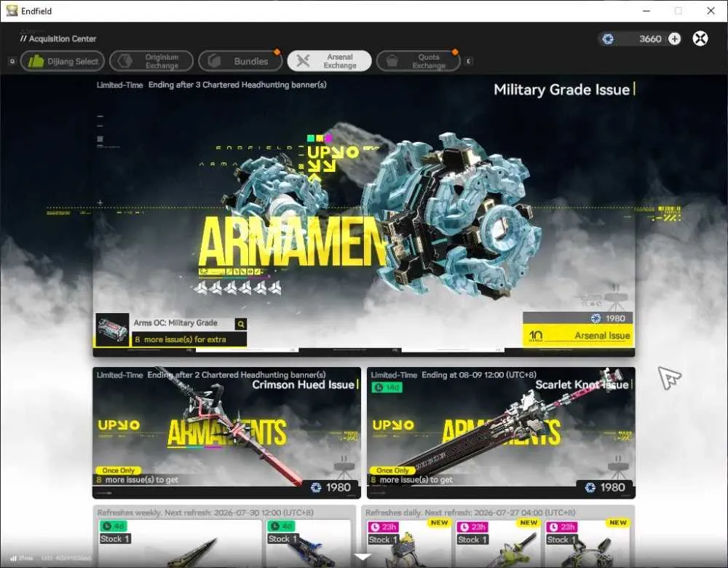728x568 pixels.
Task: Open the Scarlet Knot Issue banner title
Action: [x=582, y=384]
